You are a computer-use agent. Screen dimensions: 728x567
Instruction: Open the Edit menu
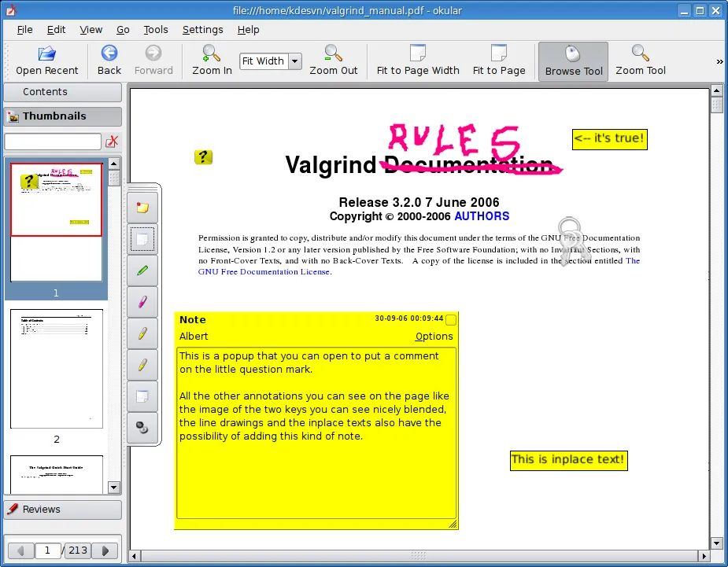tap(56, 30)
